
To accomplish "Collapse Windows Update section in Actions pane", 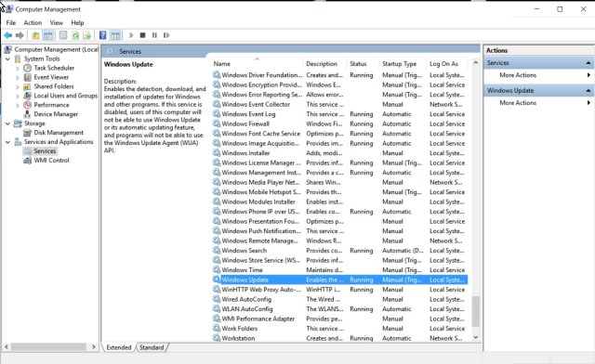I will tap(588, 91).
